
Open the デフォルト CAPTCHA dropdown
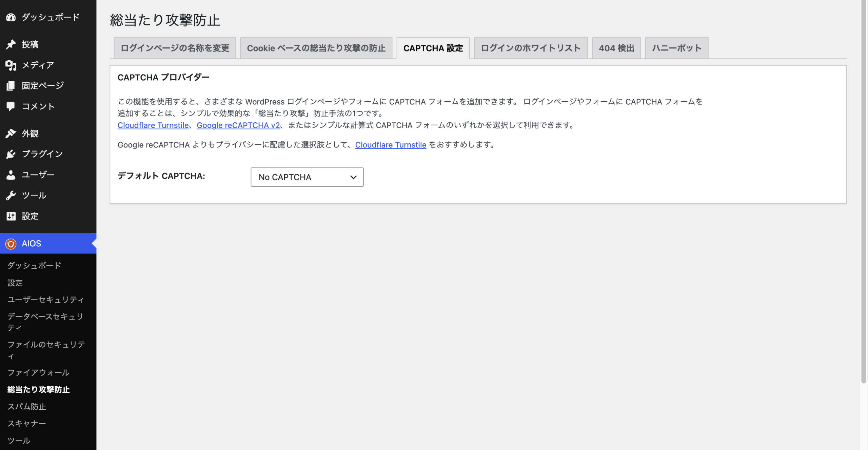pyautogui.click(x=307, y=177)
